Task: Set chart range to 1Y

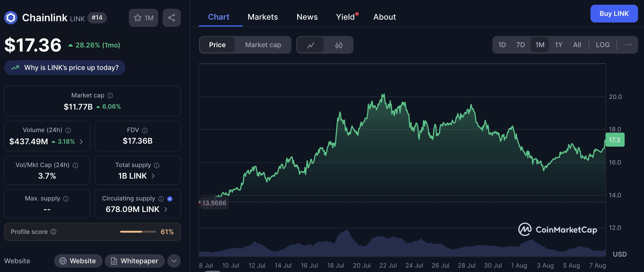Action: coord(559,45)
